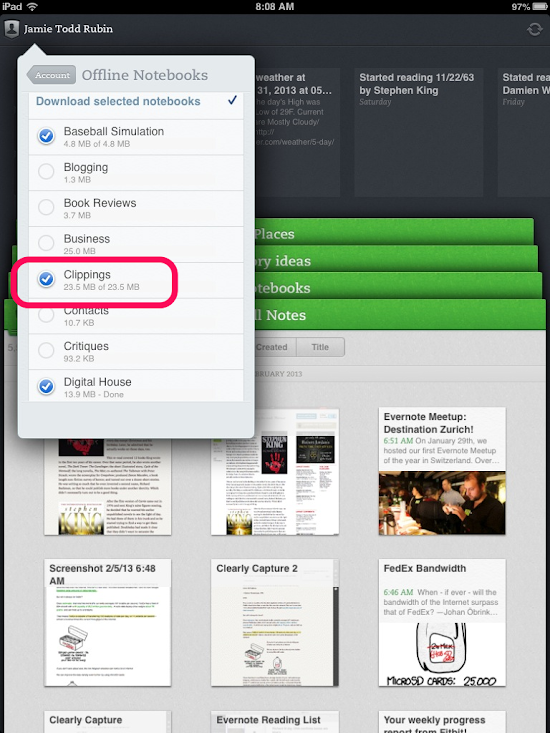Check the Blogging notebook
The width and height of the screenshot is (550, 733).
[46, 172]
